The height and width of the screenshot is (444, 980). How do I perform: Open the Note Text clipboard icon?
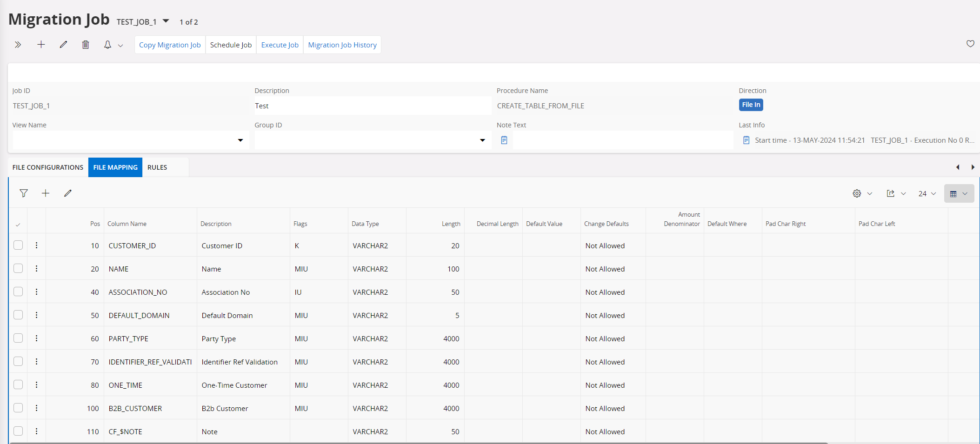point(504,140)
